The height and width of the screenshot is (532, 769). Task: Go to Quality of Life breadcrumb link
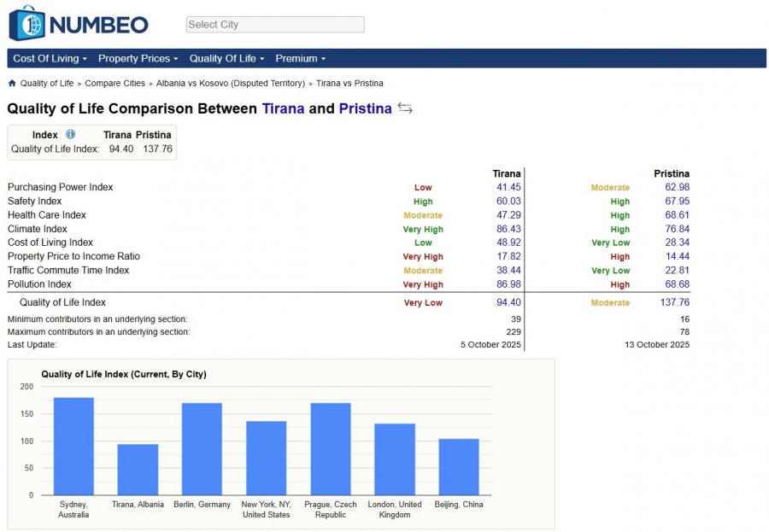(47, 84)
